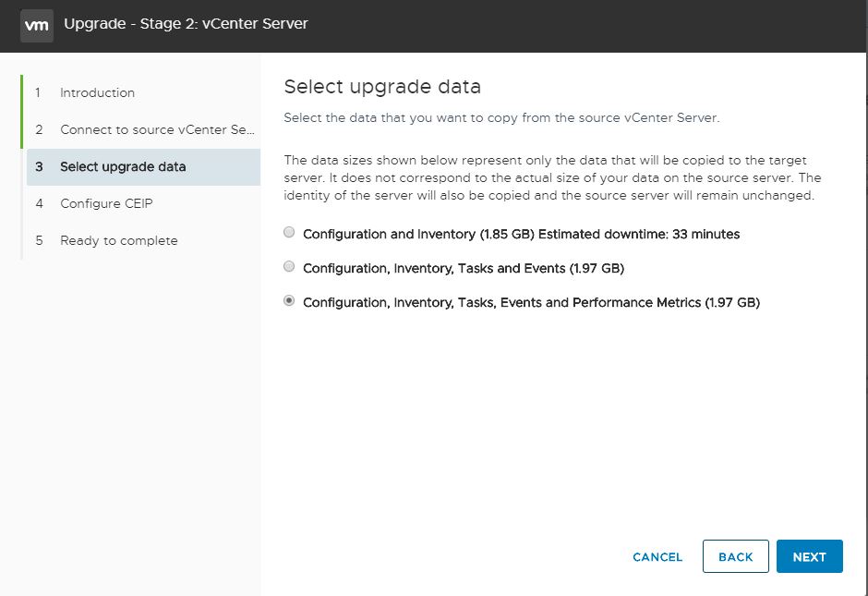Click the Upgrade - Stage 2: vCenter Server title
Image resolution: width=868 pixels, height=596 pixels.
point(186,24)
